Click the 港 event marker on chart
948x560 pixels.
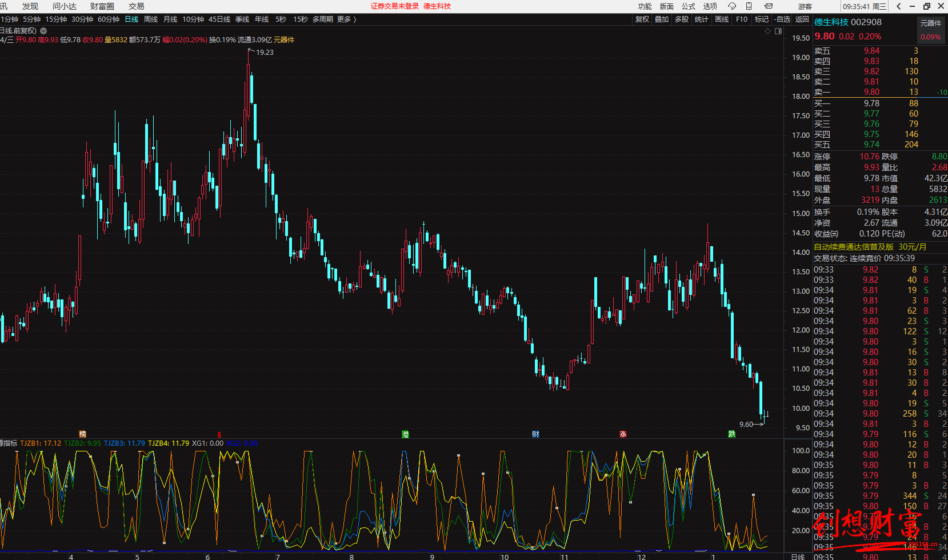tap(405, 434)
